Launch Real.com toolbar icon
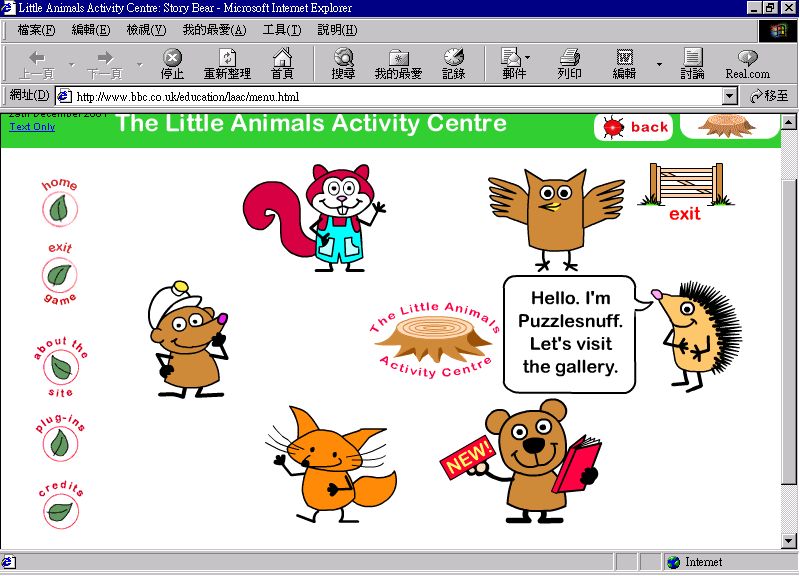This screenshot has width=800, height=576. coord(747,65)
